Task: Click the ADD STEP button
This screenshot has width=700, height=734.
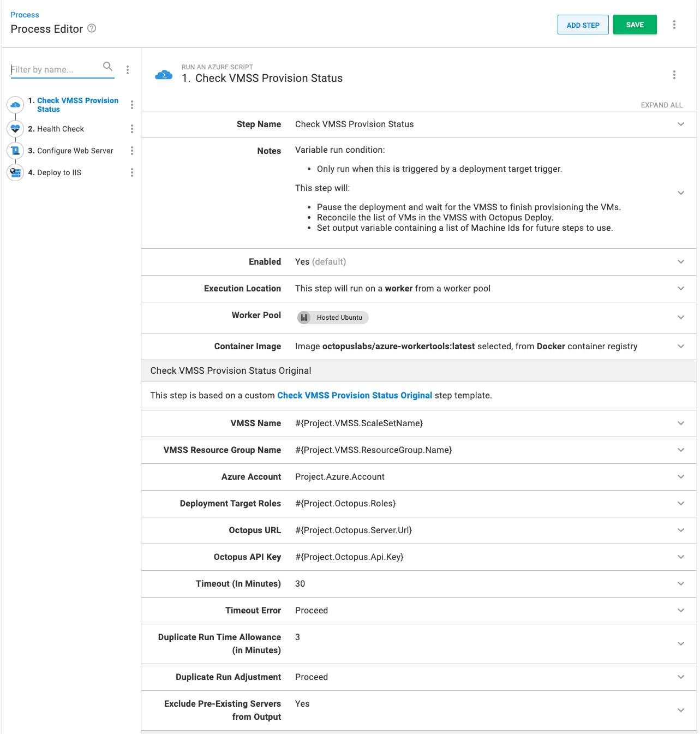Action: (583, 25)
